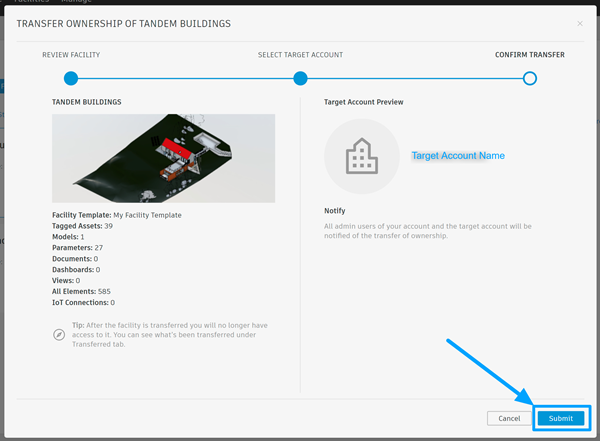The height and width of the screenshot is (441, 600).
Task: Click the CONFIRM TRANSFER step label
Action: pos(530,55)
